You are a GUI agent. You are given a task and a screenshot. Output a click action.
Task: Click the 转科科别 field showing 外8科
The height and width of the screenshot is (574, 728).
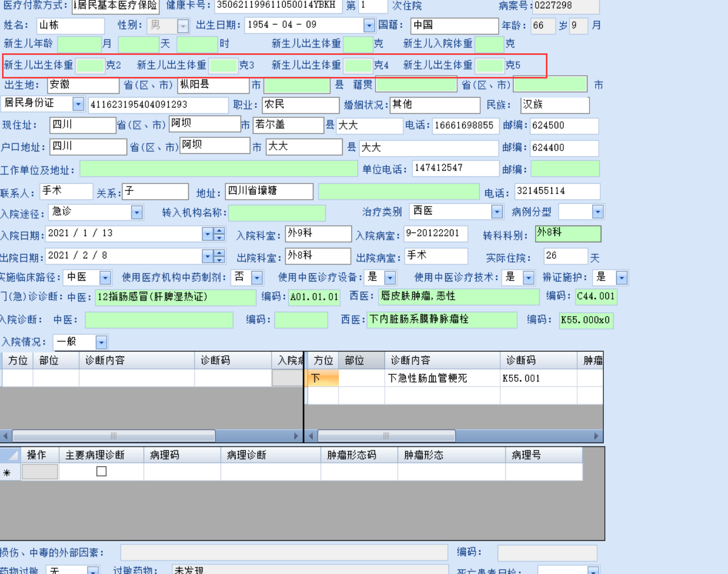point(568,234)
